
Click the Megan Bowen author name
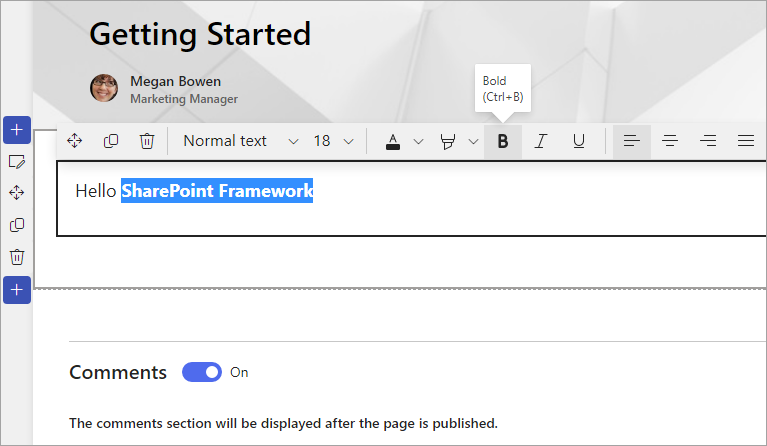[176, 81]
